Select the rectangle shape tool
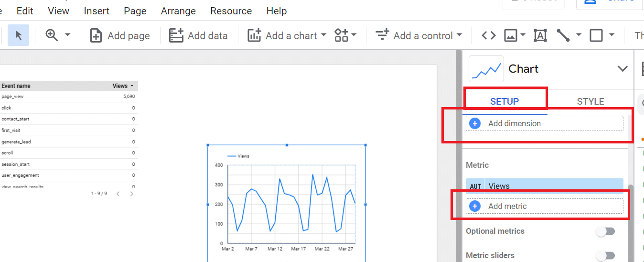This screenshot has width=644, height=262. [x=596, y=35]
